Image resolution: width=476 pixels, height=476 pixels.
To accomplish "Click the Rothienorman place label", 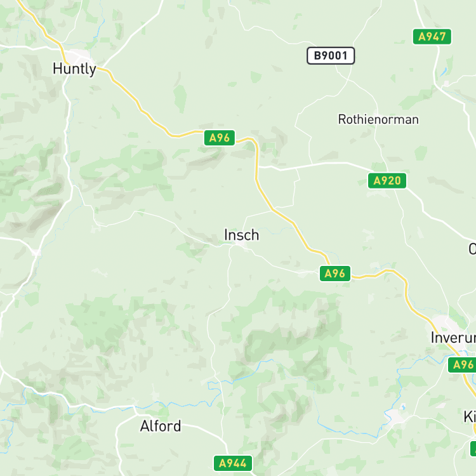I will tap(378, 119).
